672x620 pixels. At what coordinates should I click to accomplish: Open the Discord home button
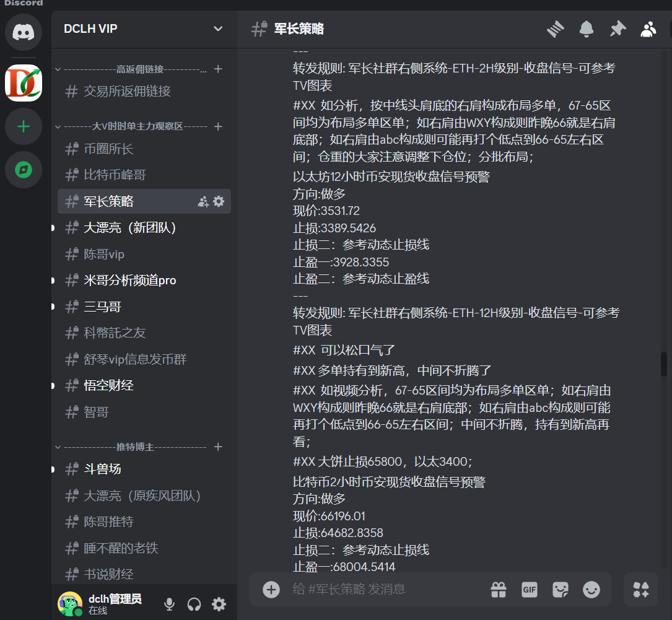tap(23, 32)
